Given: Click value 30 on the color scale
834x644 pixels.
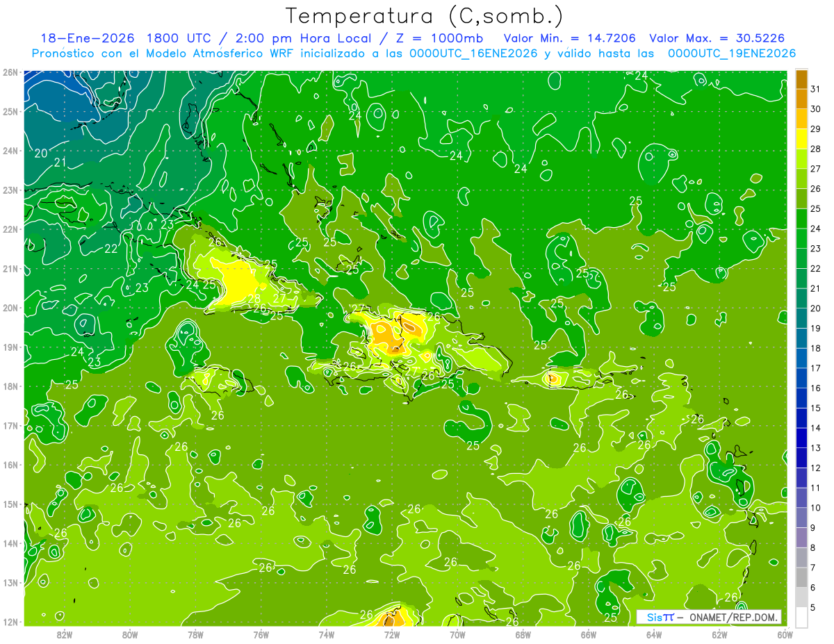Looking at the screenshot, I should coord(816,109).
